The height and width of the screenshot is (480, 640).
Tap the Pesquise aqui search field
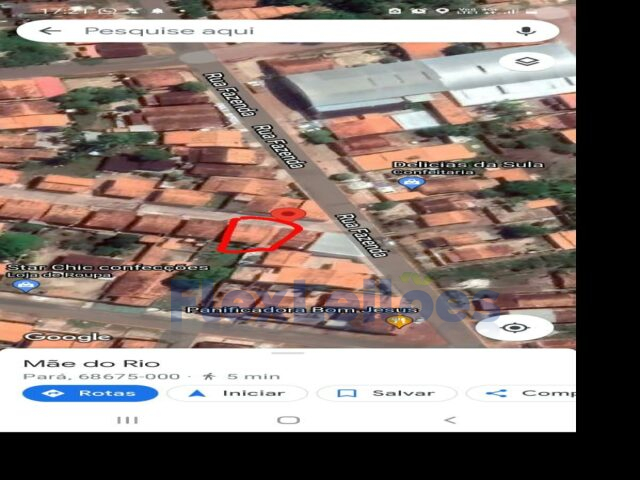[x=288, y=31]
